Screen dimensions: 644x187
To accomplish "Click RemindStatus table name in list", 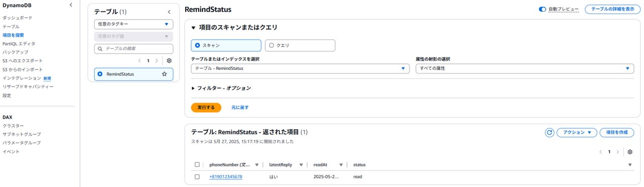I will tap(120, 74).
